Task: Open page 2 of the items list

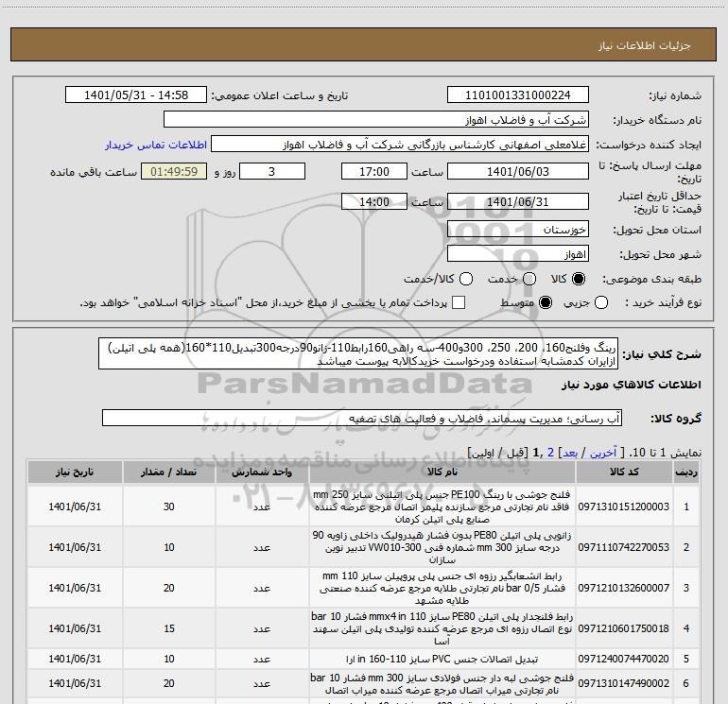Action: pos(550,453)
